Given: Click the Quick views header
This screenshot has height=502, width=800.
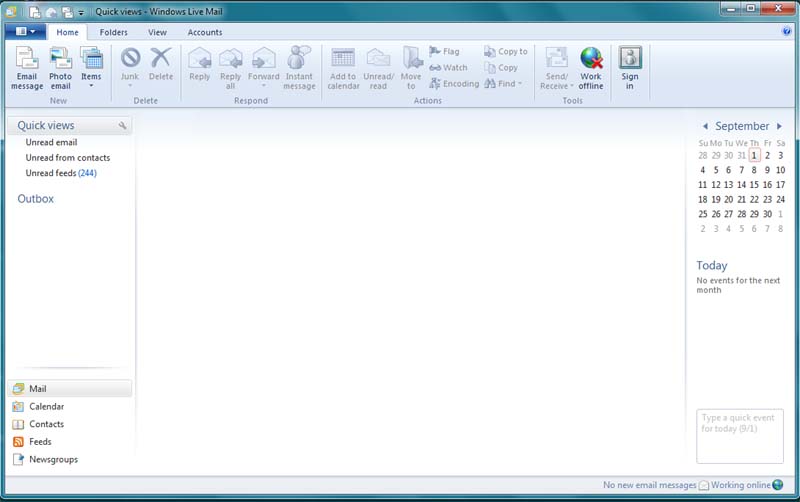Looking at the screenshot, I should (x=46, y=126).
